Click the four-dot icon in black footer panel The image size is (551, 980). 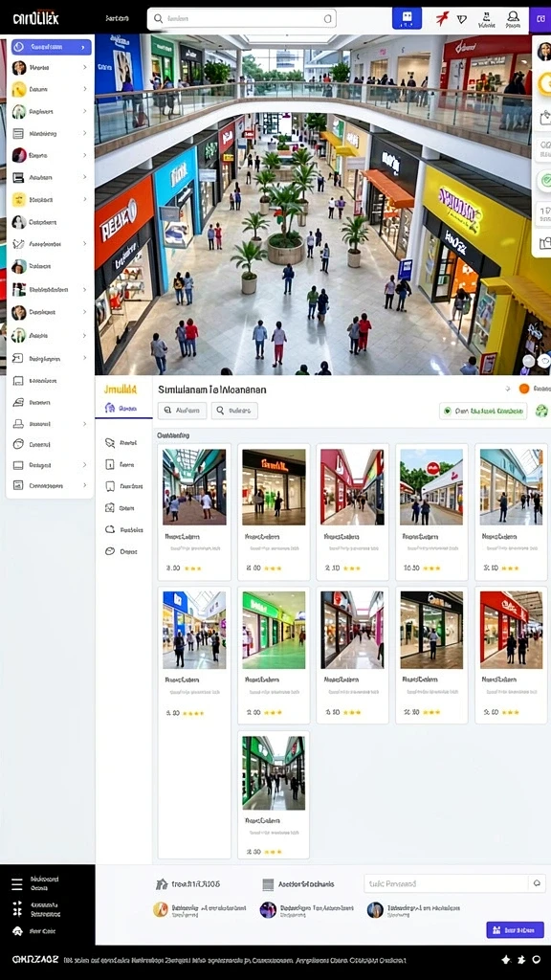pyautogui.click(x=17, y=909)
